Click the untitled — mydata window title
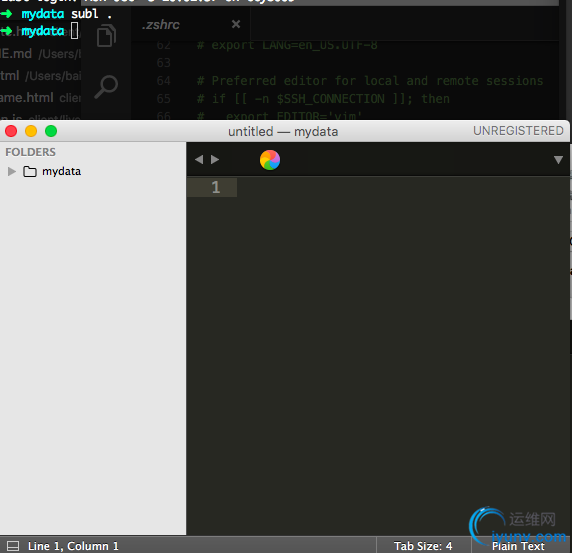 click(283, 131)
